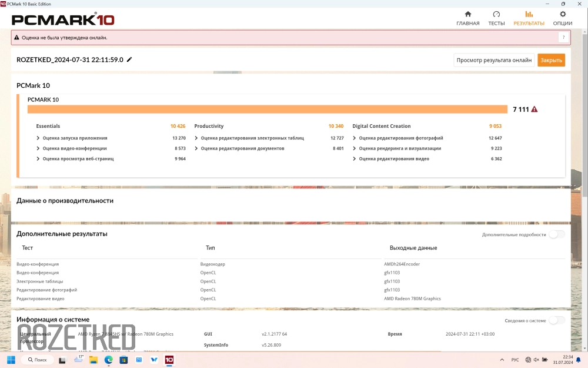This screenshot has width=588, height=368.
Task: Open the Опции gear icon
Action: point(563,15)
